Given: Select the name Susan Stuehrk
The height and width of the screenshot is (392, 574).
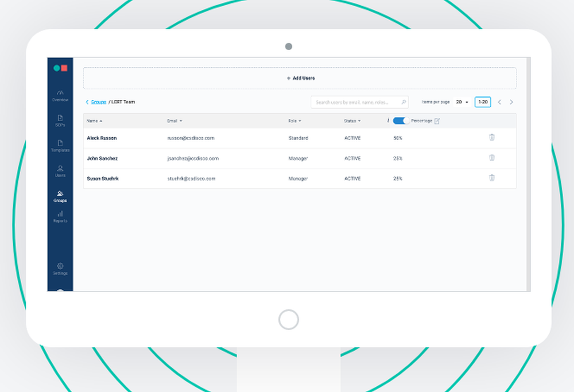Looking at the screenshot, I should tap(103, 178).
